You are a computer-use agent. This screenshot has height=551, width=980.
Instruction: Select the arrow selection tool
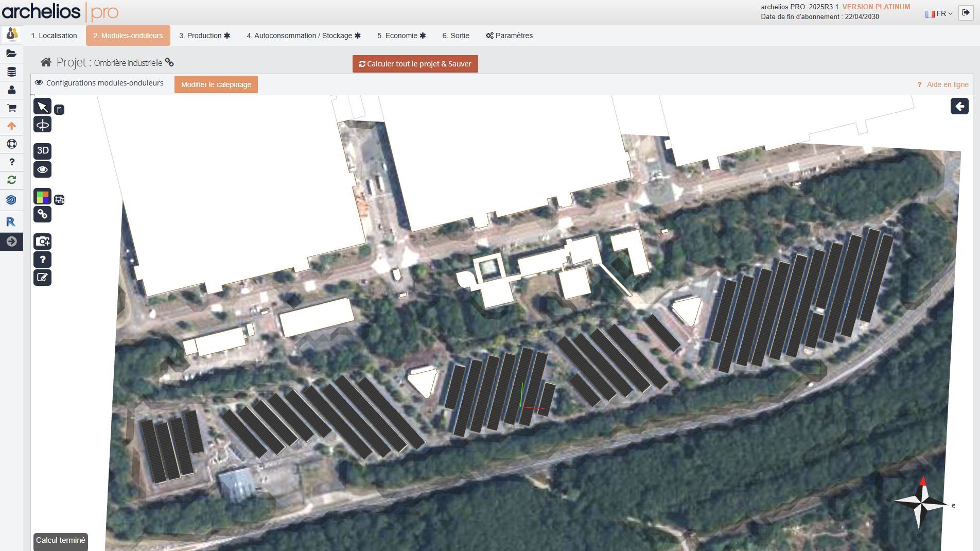click(x=43, y=106)
